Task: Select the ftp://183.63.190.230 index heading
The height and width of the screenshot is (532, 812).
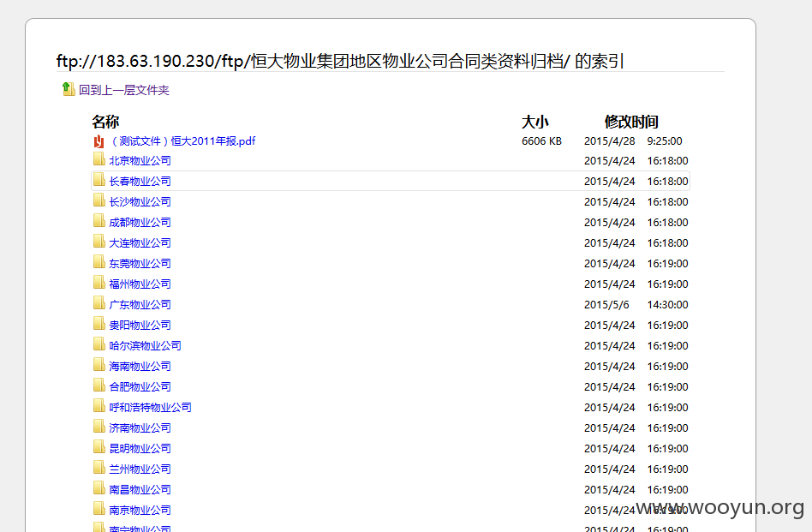Action: click(x=340, y=61)
